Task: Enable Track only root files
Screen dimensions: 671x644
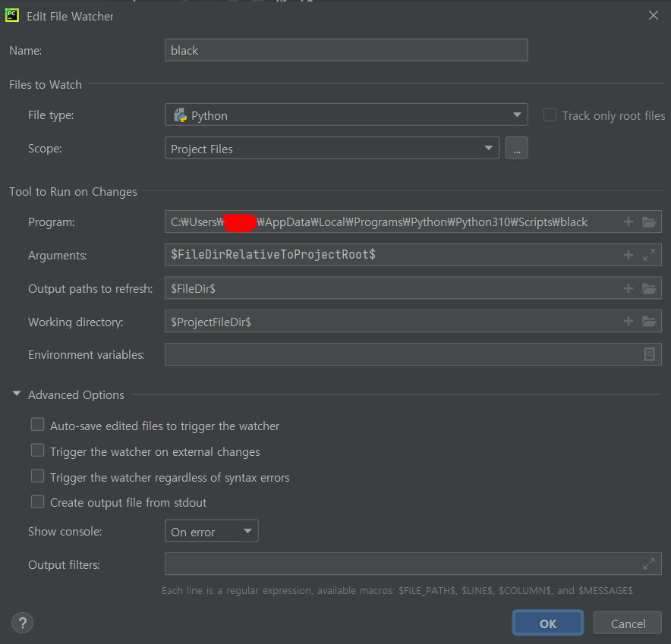Action: pos(550,115)
